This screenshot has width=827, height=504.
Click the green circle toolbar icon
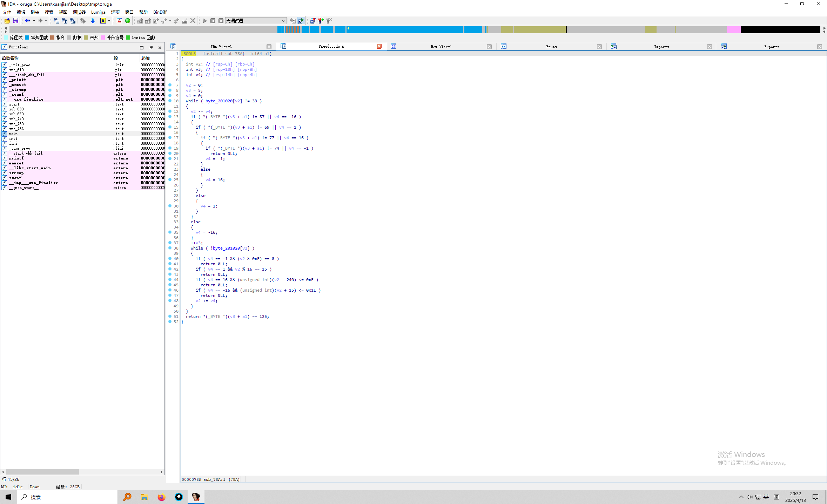click(128, 21)
